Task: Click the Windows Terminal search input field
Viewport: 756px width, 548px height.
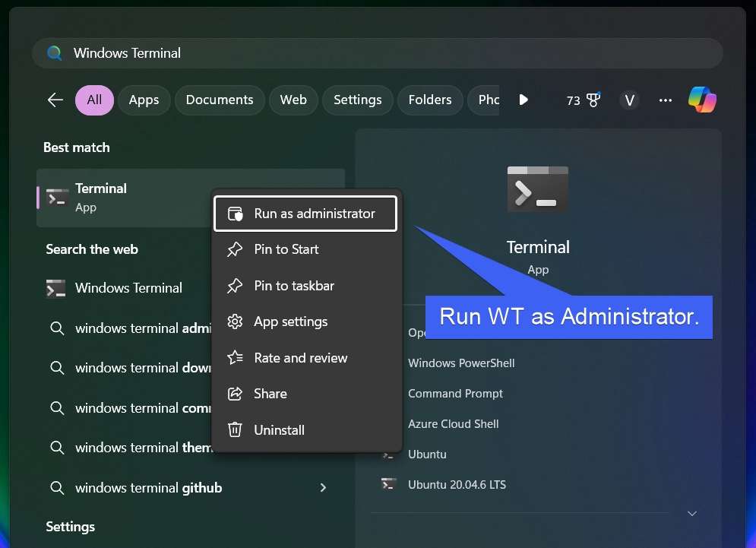Action: click(x=378, y=53)
